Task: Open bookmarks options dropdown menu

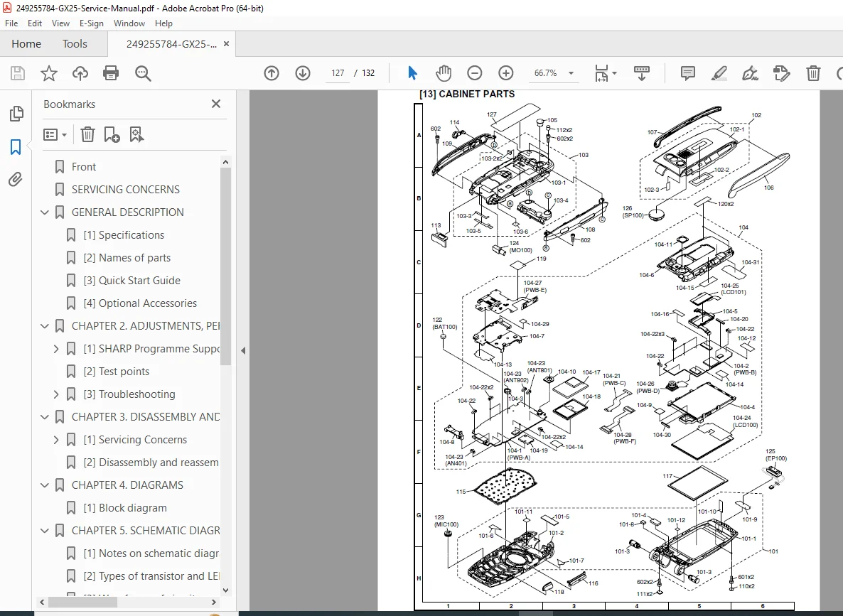Action: tap(55, 134)
